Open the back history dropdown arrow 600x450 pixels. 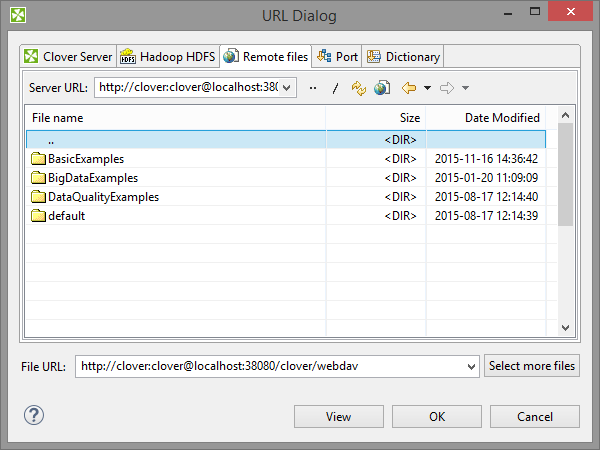click(427, 88)
